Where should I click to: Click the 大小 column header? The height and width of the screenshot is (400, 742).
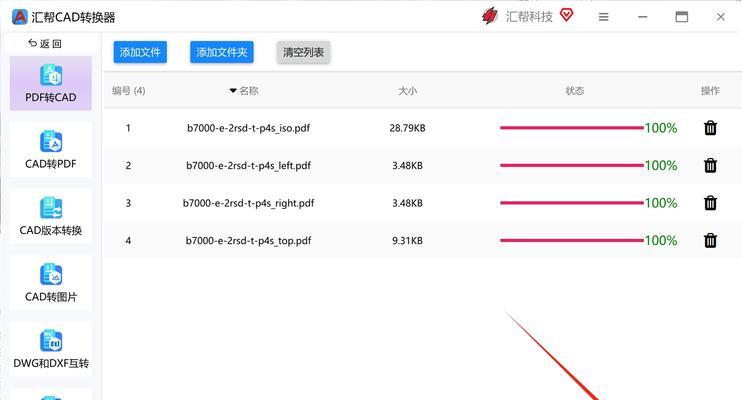[x=407, y=90]
